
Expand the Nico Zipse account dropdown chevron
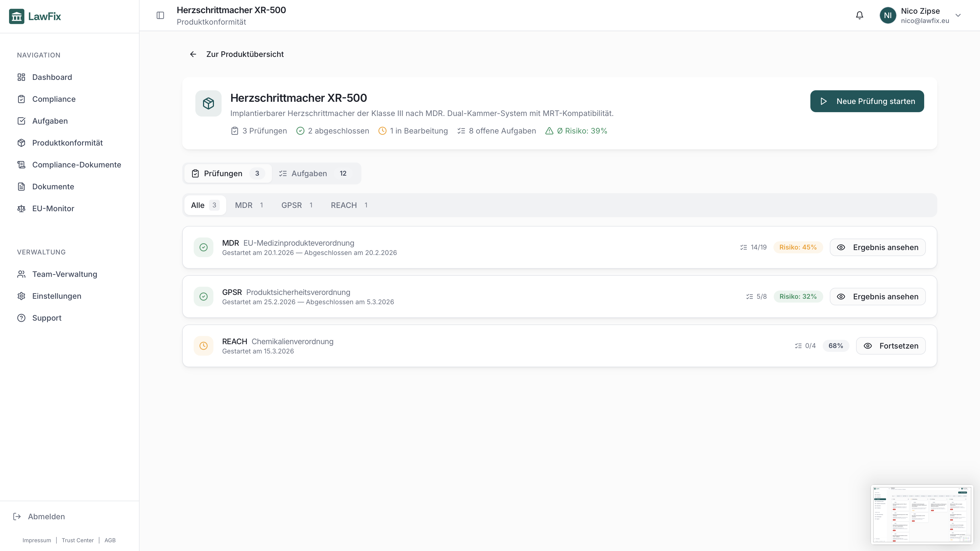(x=958, y=15)
